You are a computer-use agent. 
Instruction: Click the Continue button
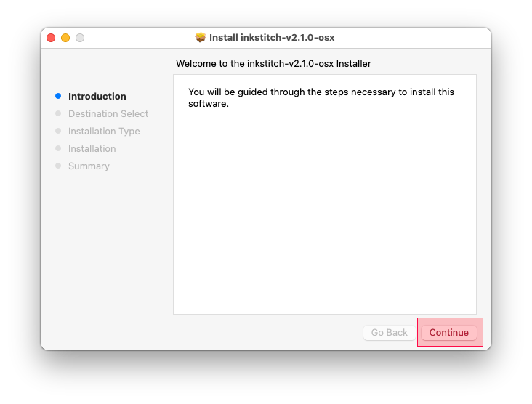coord(448,332)
